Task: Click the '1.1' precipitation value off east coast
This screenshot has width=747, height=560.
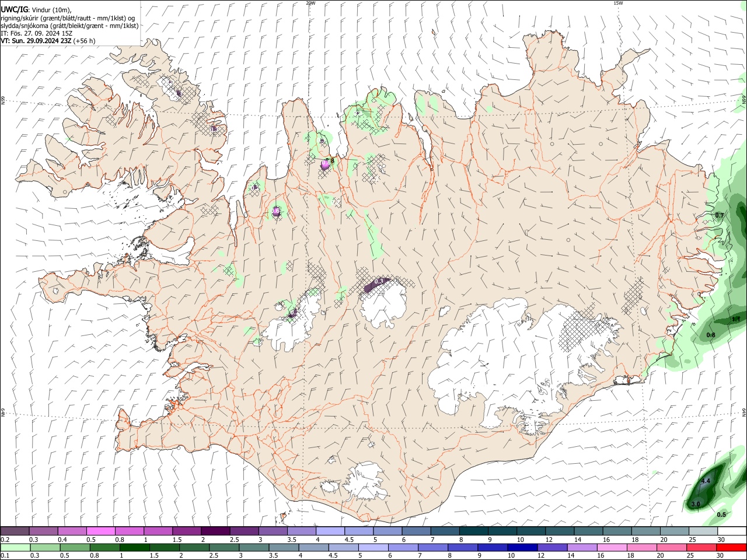Action: [x=736, y=319]
